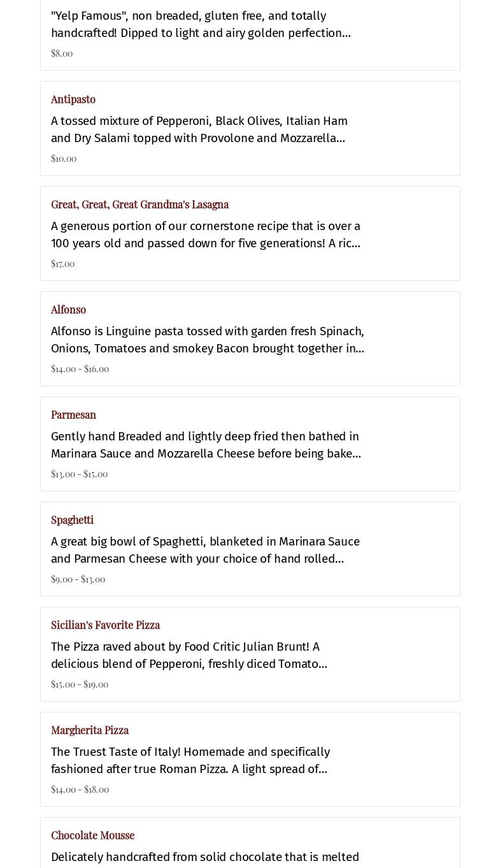This screenshot has width=500, height=868.
Task: Open the Antipasto menu item title
Action: (x=73, y=99)
